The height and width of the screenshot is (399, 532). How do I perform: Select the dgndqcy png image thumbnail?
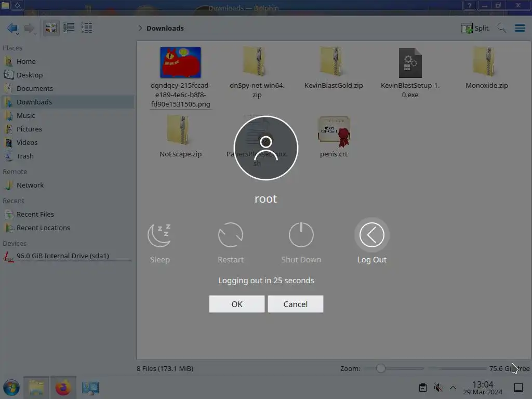180,62
